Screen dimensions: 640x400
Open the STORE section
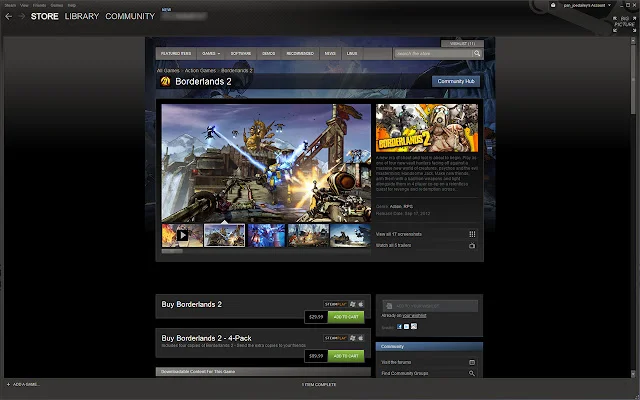44,16
